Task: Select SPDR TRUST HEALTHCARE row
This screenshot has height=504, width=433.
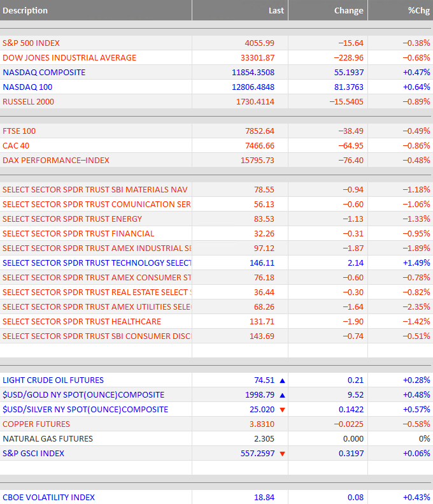Action: 216,322
